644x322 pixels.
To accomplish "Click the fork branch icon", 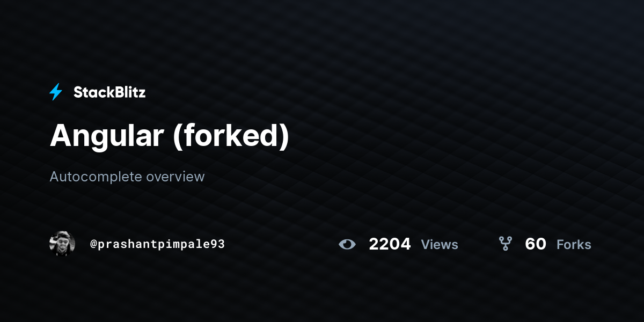I will pyautogui.click(x=505, y=244).
